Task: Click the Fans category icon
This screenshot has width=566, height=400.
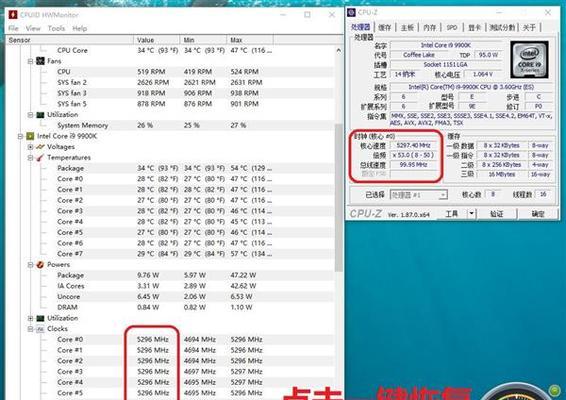Action: tap(40, 61)
